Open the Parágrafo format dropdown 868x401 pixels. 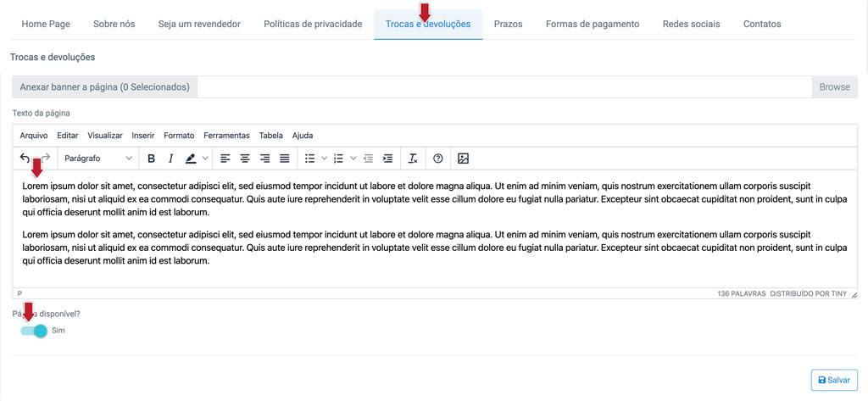(x=98, y=159)
